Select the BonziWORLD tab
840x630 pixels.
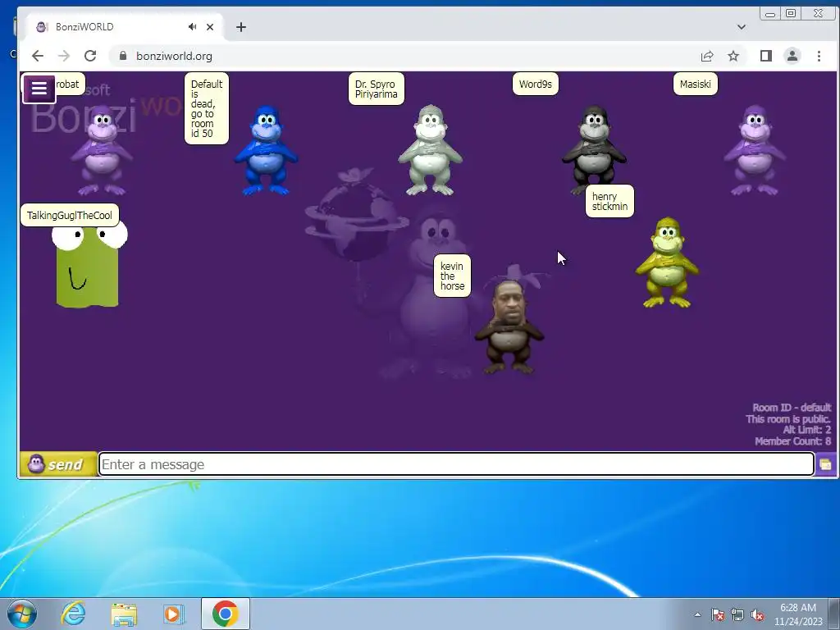[125, 27]
